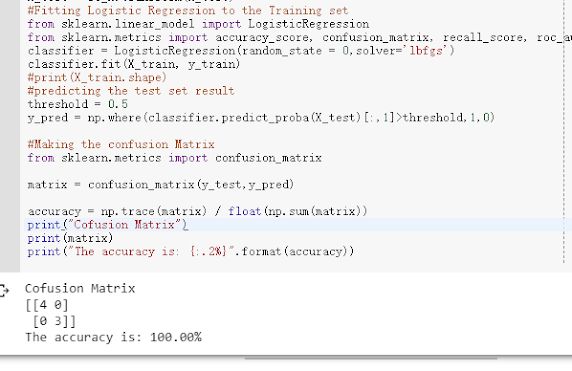572x371 pixels.
Task: Click the y_pred = np.where line
Action: pos(261,118)
